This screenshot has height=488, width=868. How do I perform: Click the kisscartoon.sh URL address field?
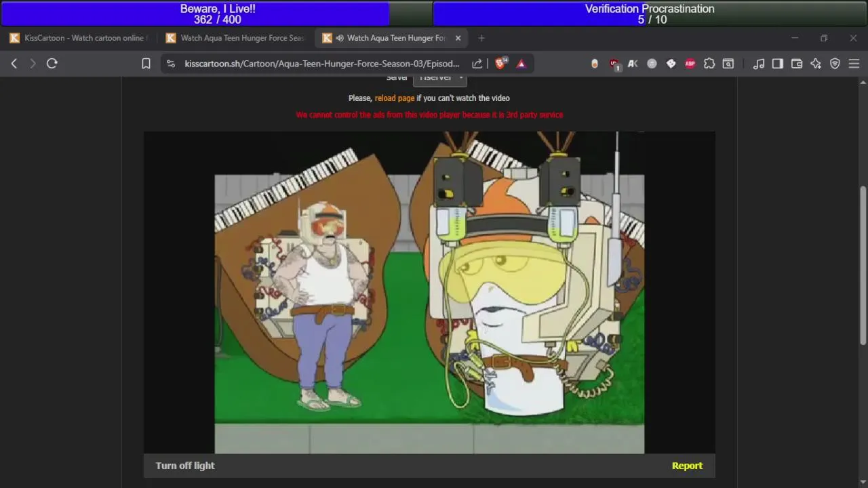pyautogui.click(x=322, y=64)
